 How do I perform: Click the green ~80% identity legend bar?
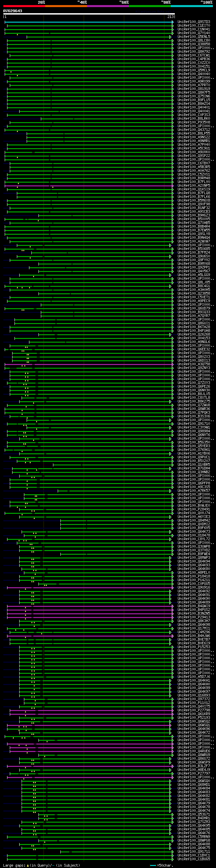click(x=150, y=6)
